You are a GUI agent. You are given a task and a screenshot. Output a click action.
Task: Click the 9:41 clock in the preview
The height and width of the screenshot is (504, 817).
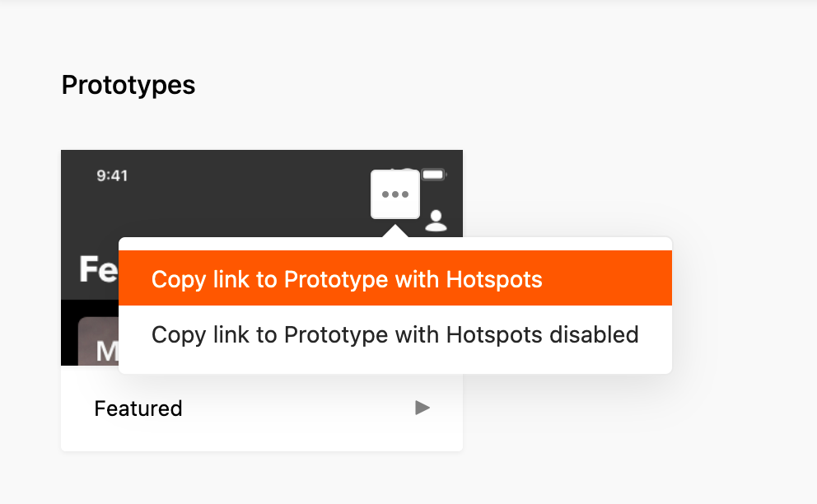[112, 175]
